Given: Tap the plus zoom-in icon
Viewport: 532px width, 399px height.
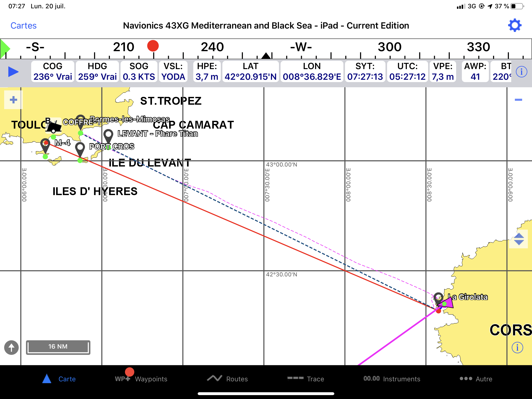Looking at the screenshot, I should click(x=14, y=100).
